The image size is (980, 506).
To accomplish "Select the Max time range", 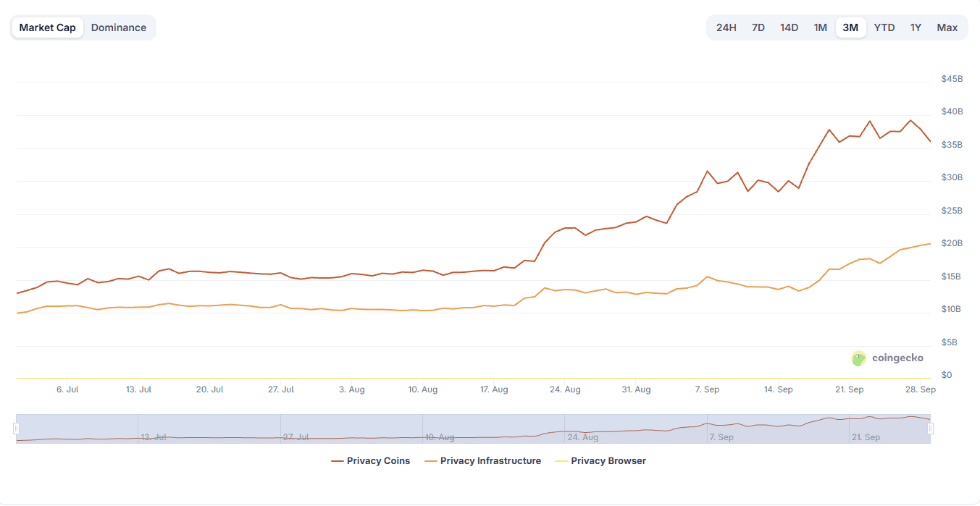I will pyautogui.click(x=947, y=28).
